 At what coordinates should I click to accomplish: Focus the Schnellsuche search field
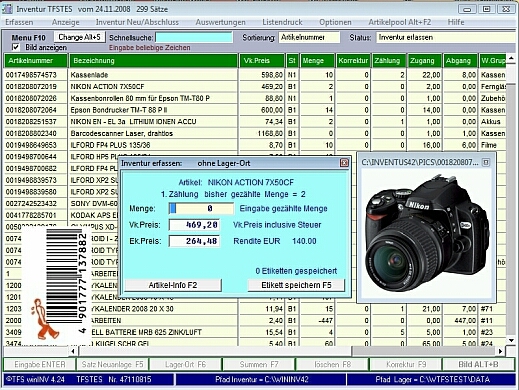click(194, 37)
